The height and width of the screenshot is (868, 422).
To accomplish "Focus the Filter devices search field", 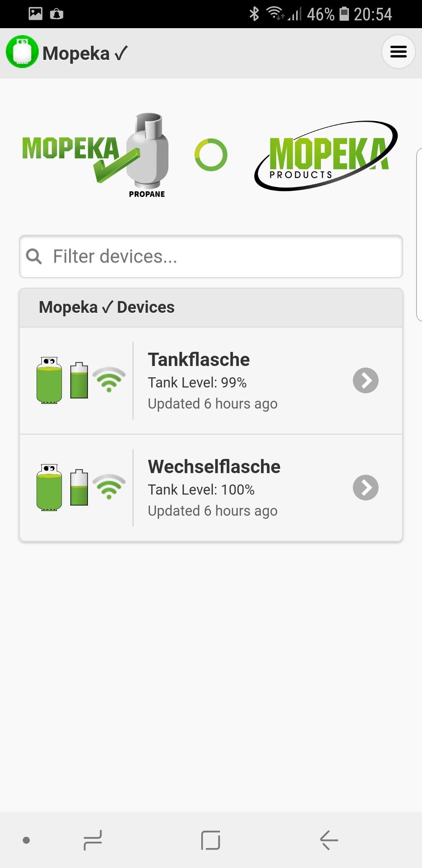I will click(227, 256).
